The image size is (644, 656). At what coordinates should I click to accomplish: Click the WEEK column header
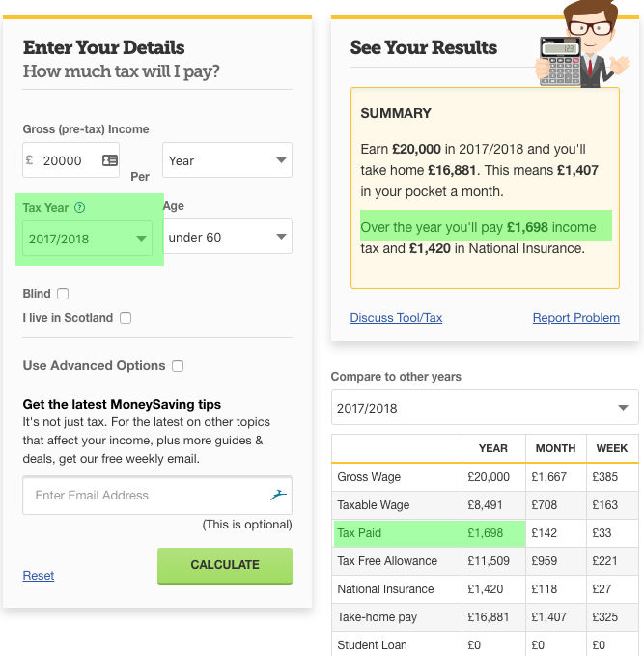click(612, 448)
